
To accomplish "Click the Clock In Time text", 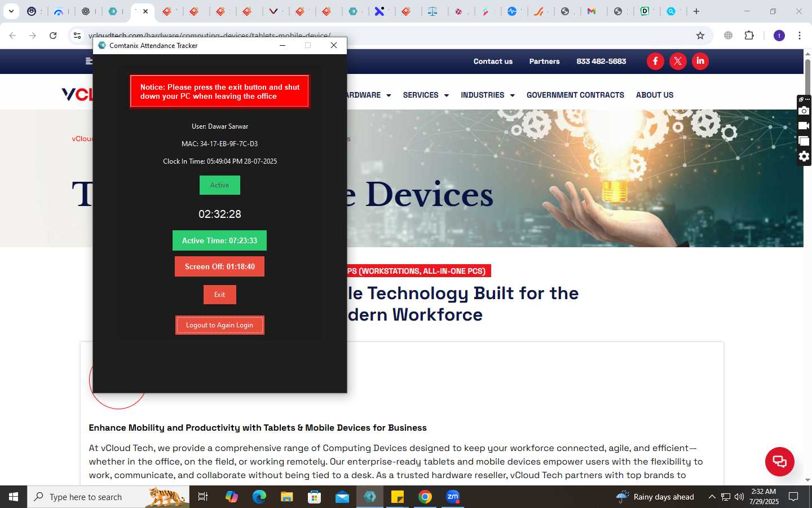I will point(219,161).
